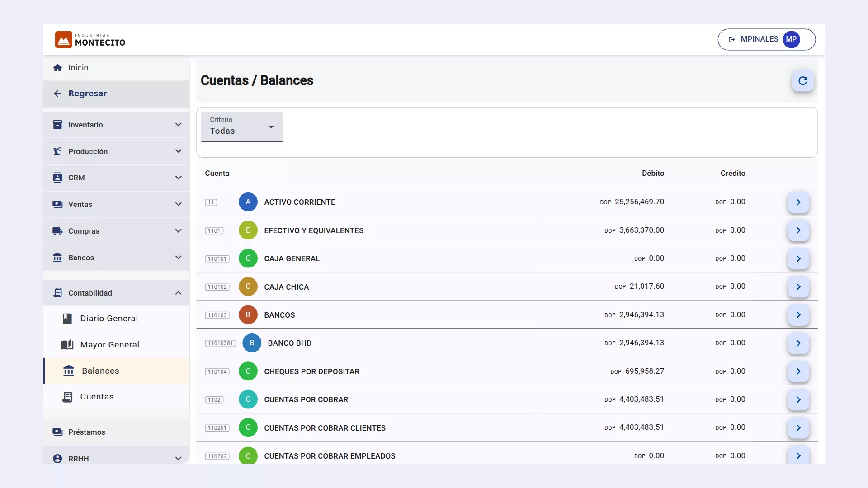The width and height of the screenshot is (868, 488).
Task: Click the CRM contact icon
Action: 57,178
